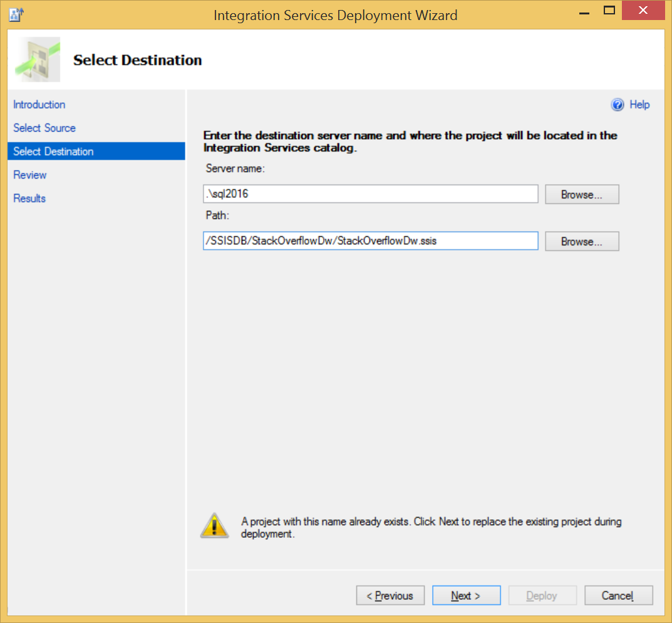Screen dimensions: 672x623
Task: Jump to the Review step
Action: pyautogui.click(x=30, y=175)
